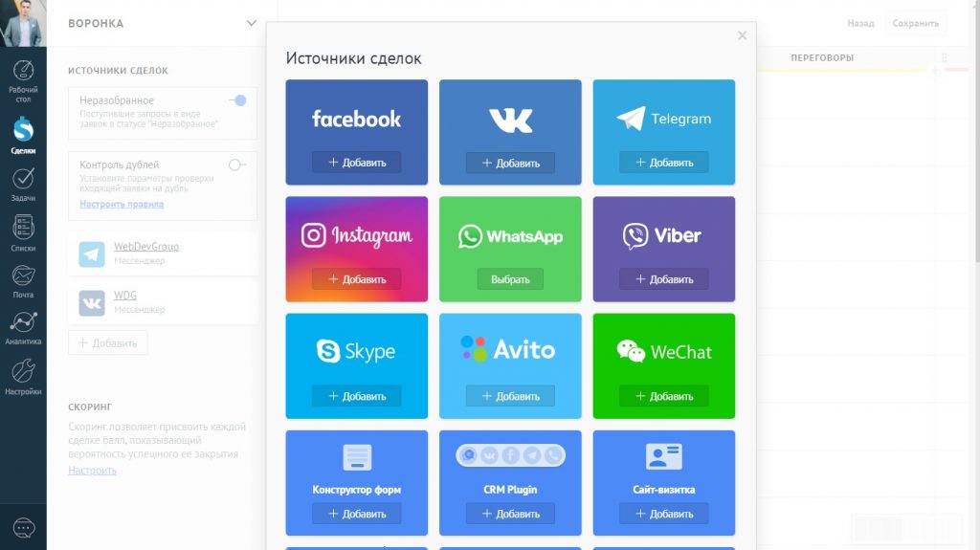The width and height of the screenshot is (980, 550).
Task: Click the WDG VK source icon
Action: 92,303
